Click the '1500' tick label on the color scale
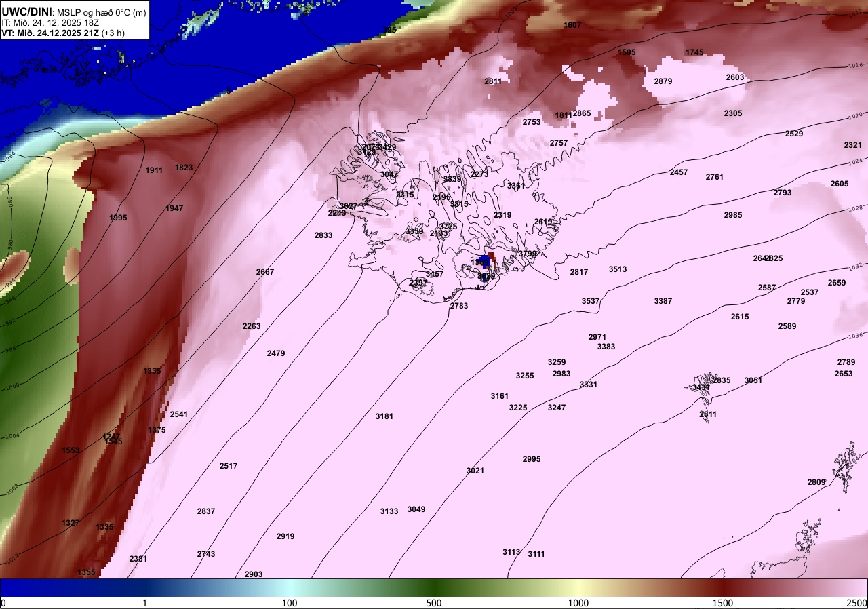This screenshot has width=868, height=609. coord(723,603)
